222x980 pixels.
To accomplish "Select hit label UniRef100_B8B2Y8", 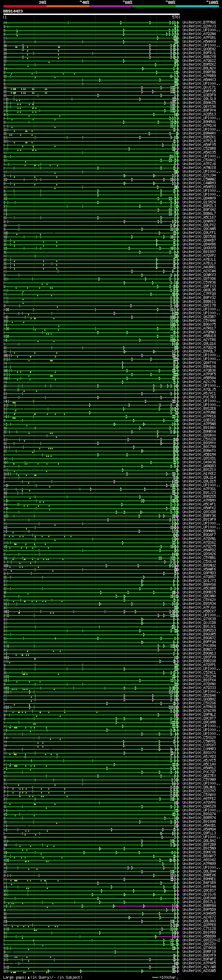I will (x=199, y=57).
